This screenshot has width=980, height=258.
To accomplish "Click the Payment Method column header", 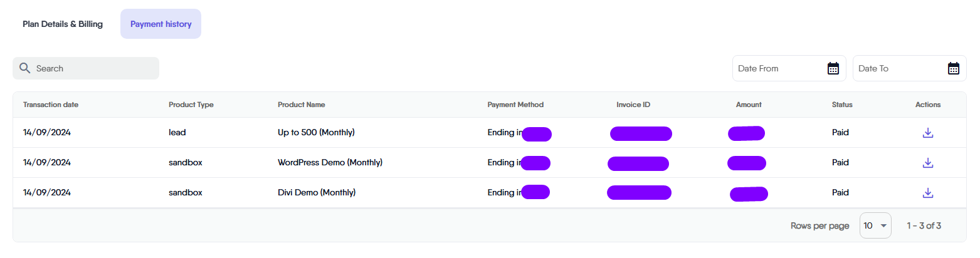I will pos(515,105).
